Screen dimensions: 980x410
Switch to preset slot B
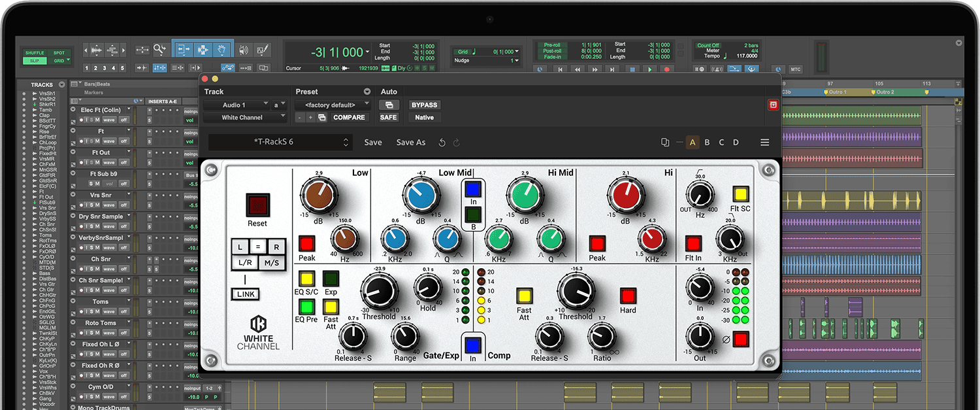[x=707, y=143]
